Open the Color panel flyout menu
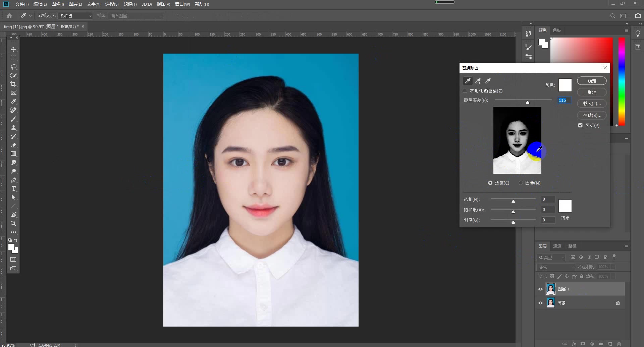Viewport: 644px width, 347px height. point(626,30)
